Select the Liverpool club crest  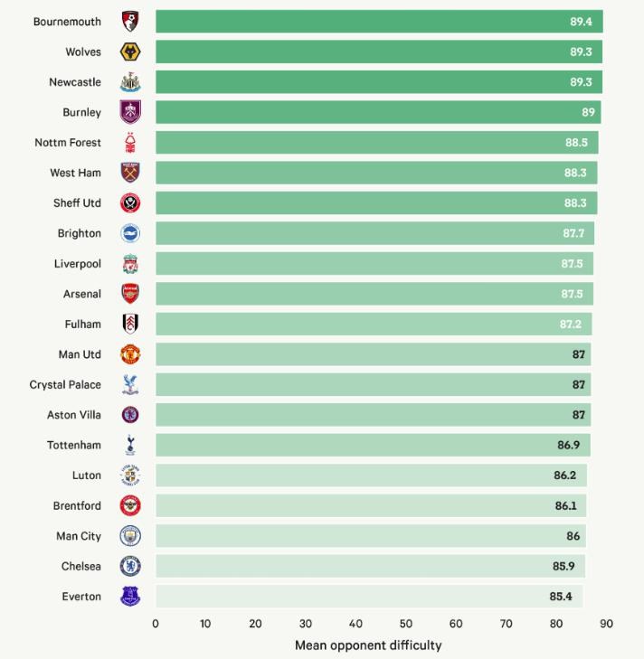coord(130,264)
